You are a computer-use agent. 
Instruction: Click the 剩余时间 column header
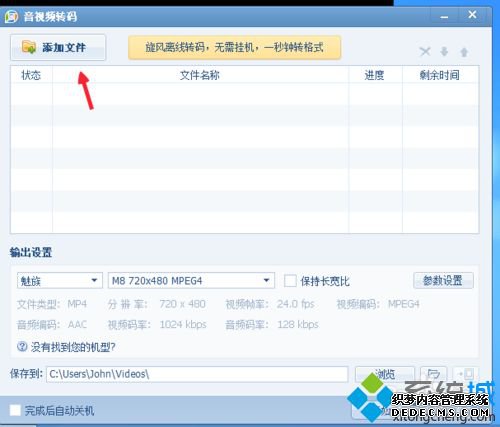pyautogui.click(x=440, y=75)
